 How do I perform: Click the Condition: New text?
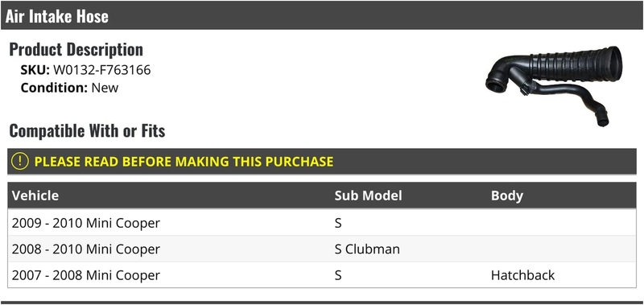69,88
